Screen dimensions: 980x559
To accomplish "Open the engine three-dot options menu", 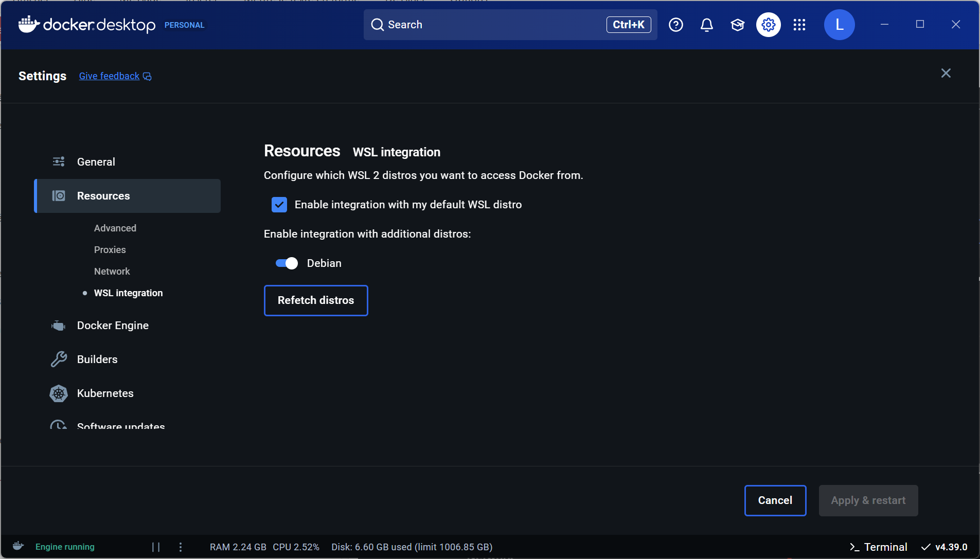I will [x=181, y=547].
